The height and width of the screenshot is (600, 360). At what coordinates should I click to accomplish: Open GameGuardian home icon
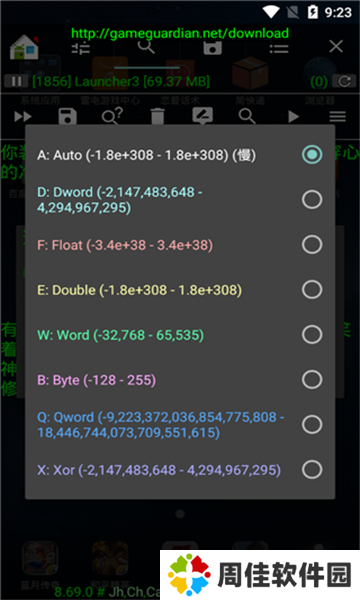coord(24,47)
